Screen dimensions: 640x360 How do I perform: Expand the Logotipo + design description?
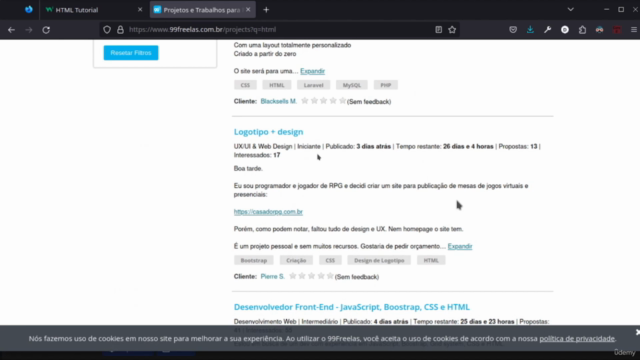(460, 246)
